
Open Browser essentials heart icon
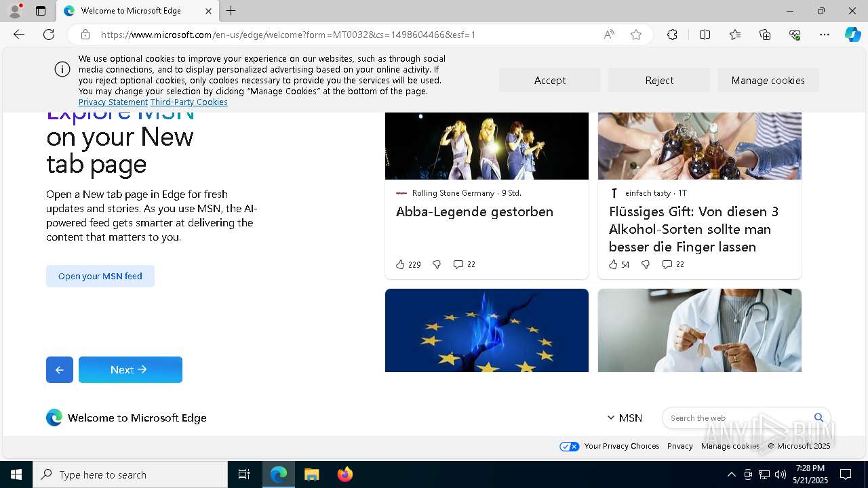795,35
